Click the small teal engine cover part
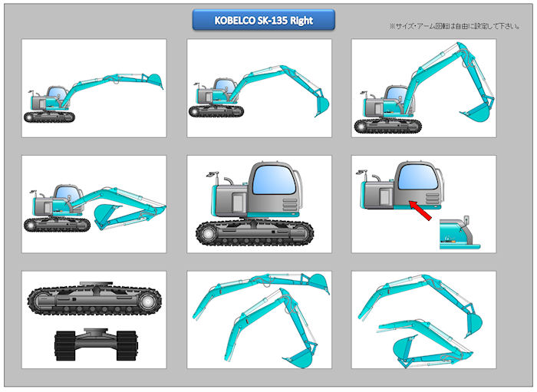Image resolution: width=537 pixels, height=392 pixels. [460, 232]
